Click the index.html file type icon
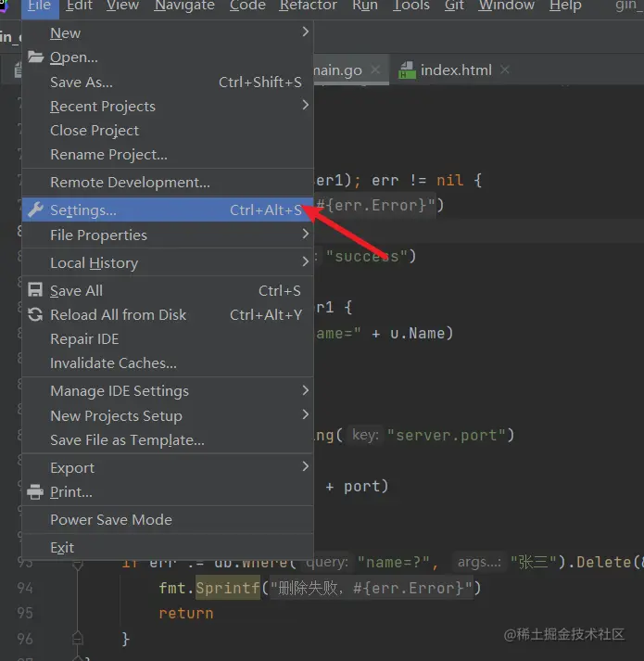Image resolution: width=644 pixels, height=661 pixels. [406, 70]
